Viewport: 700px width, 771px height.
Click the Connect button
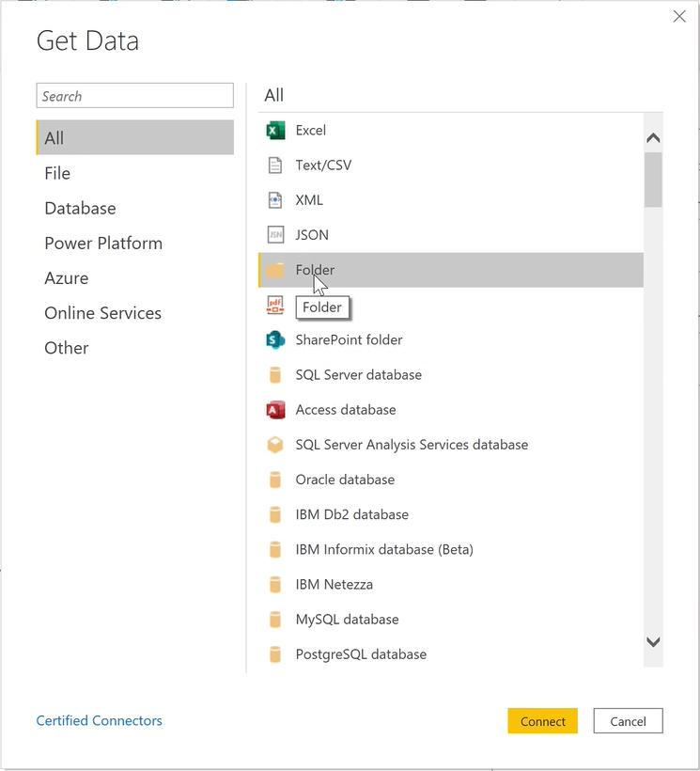pos(542,721)
